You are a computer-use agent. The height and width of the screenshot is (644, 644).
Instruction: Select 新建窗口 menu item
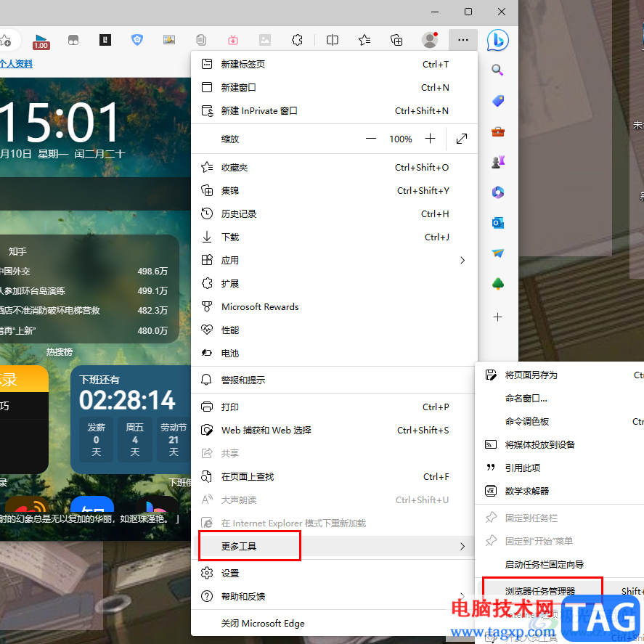[x=334, y=87]
